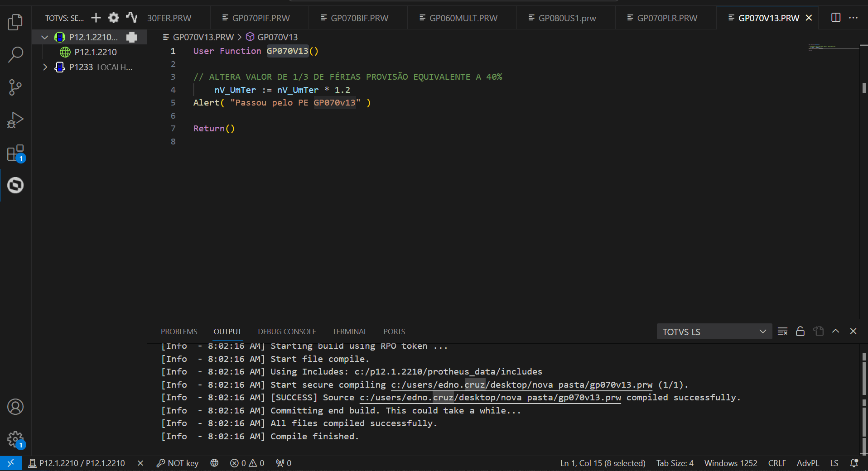Click the Return() statement on line 7
The image size is (868, 471).
pos(214,129)
